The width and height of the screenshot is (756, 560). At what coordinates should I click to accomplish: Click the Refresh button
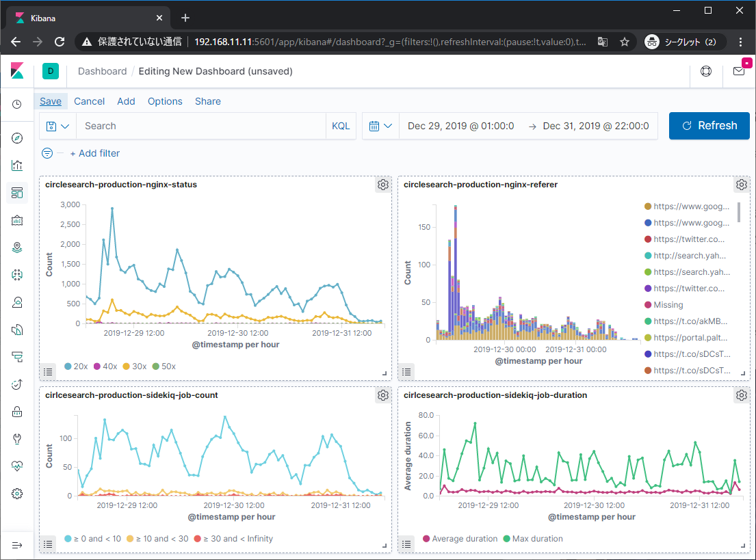[709, 126]
